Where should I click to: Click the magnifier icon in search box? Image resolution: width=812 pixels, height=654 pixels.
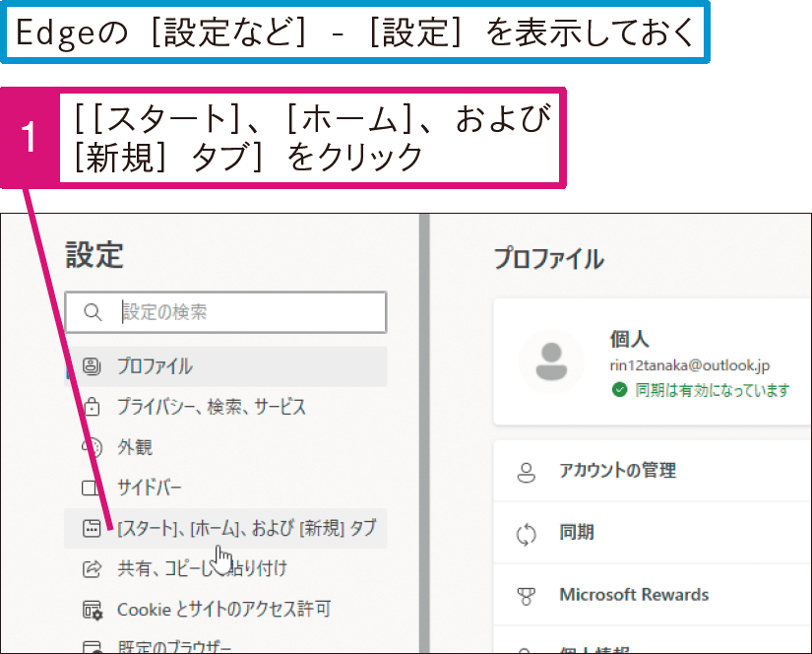93,312
